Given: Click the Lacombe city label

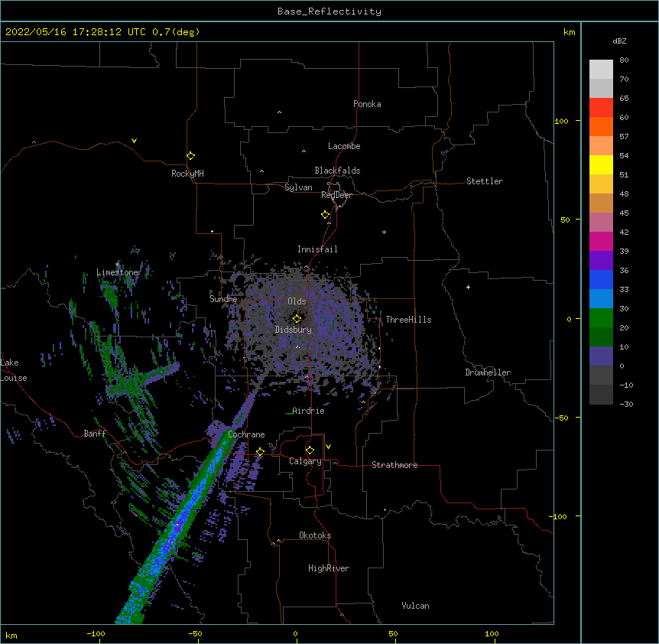Looking at the screenshot, I should 344,146.
